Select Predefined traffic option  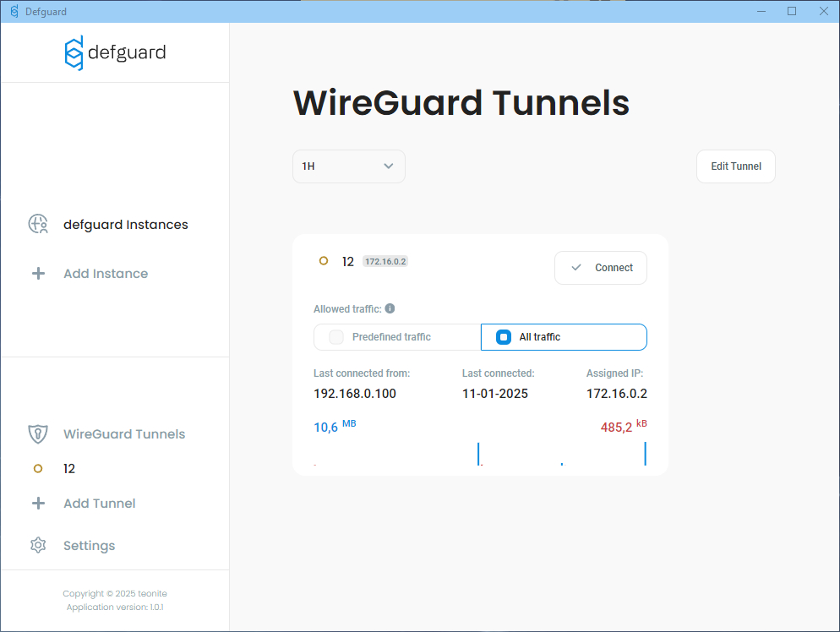tap(397, 337)
